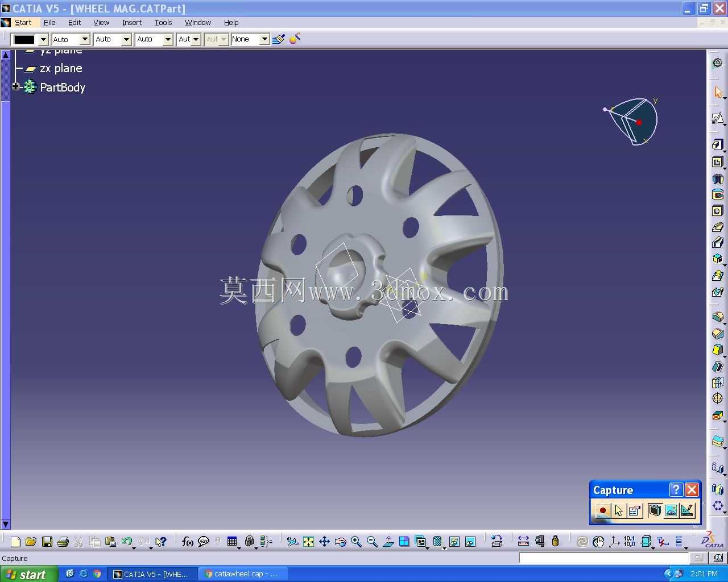Open the second Auto line thickness dropdown

point(126,39)
